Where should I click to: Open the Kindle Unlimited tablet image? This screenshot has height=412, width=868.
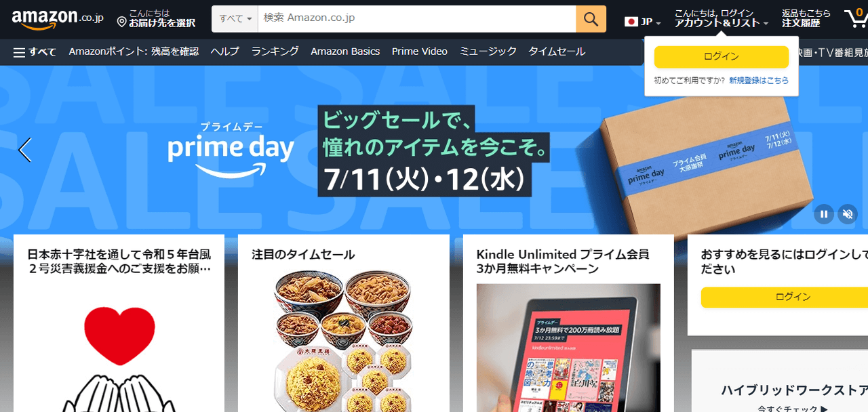tap(568, 348)
